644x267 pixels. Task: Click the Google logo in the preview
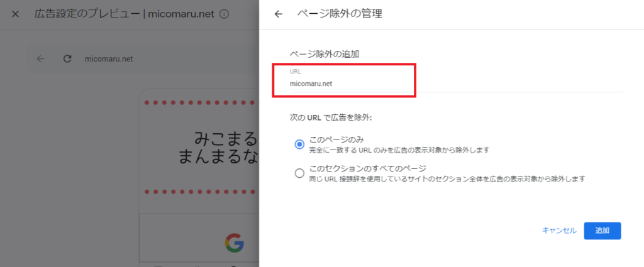(234, 242)
